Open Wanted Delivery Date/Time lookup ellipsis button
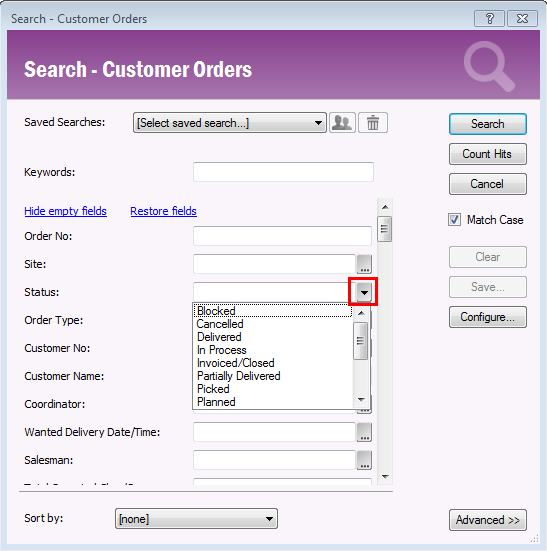 (x=364, y=432)
